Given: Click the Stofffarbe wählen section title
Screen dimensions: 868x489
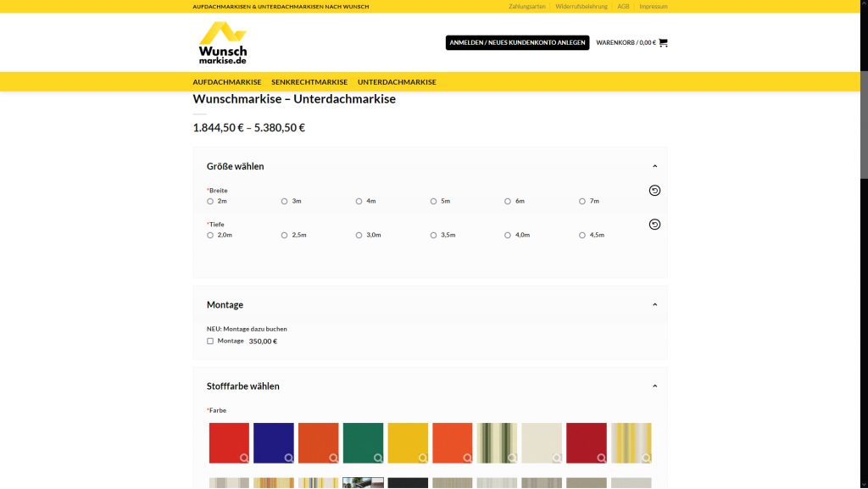Looking at the screenshot, I should click(x=243, y=386).
